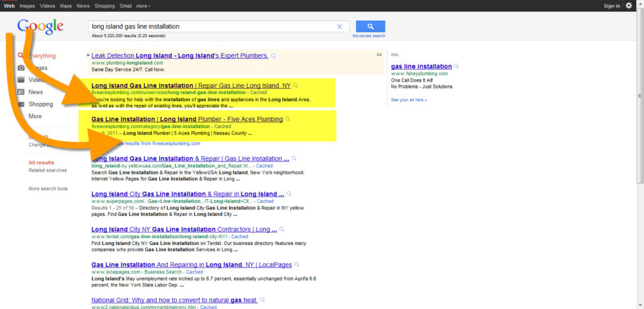Open Advanced search link

tap(369, 36)
